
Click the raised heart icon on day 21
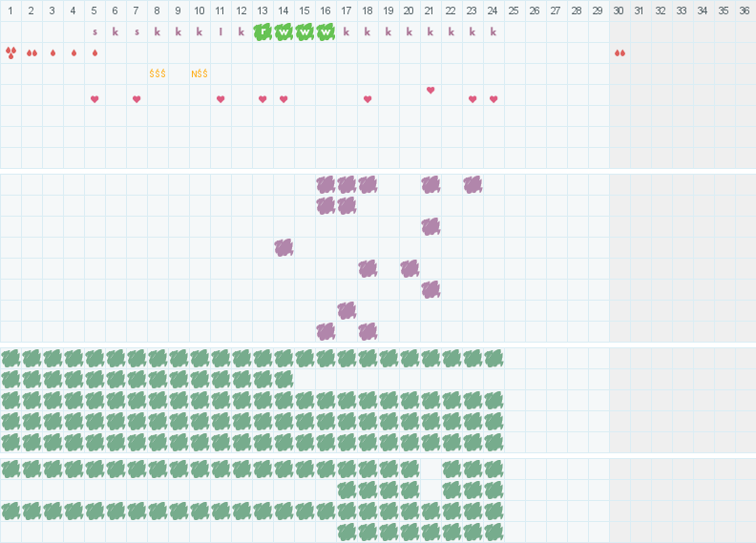430,90
